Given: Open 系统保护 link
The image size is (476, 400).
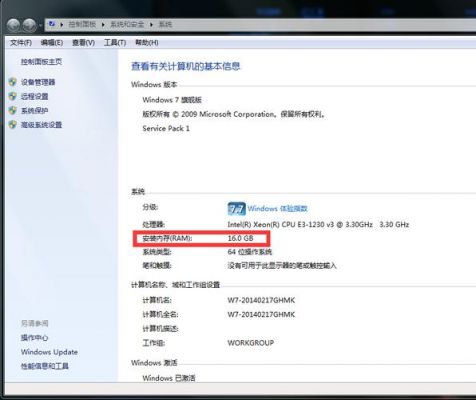Looking at the screenshot, I should click(35, 111).
